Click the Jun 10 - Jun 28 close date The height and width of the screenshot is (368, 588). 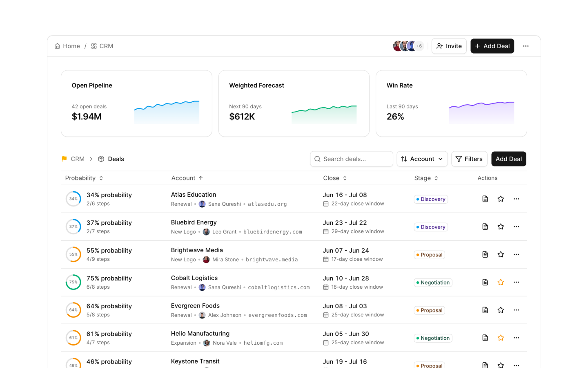(x=346, y=278)
